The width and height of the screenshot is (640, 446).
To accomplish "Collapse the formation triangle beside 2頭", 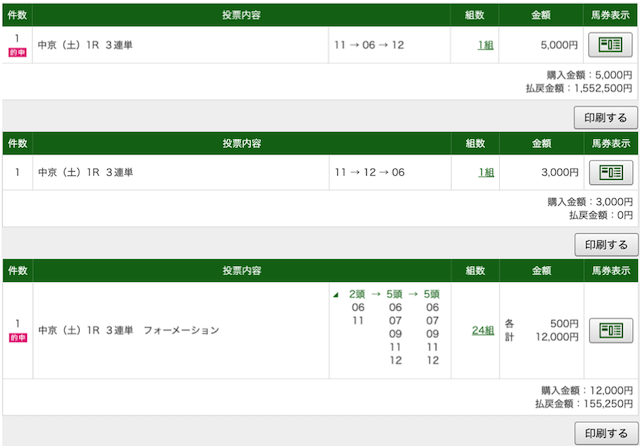I will [x=336, y=295].
